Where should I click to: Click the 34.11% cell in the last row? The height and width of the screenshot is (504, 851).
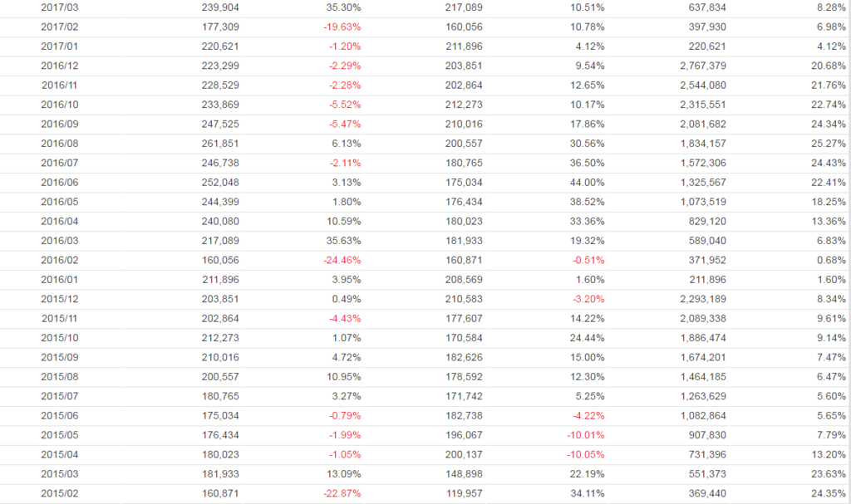(588, 492)
